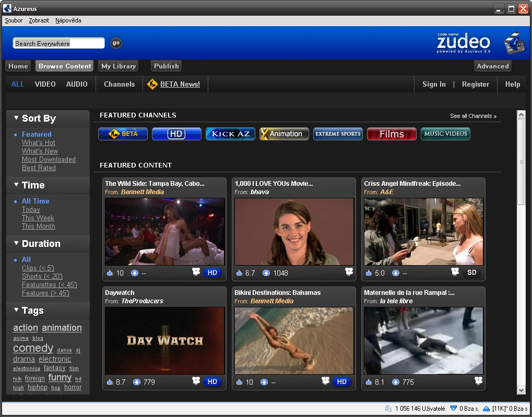Click the content scrollbar down arrow

pyautogui.click(x=522, y=390)
